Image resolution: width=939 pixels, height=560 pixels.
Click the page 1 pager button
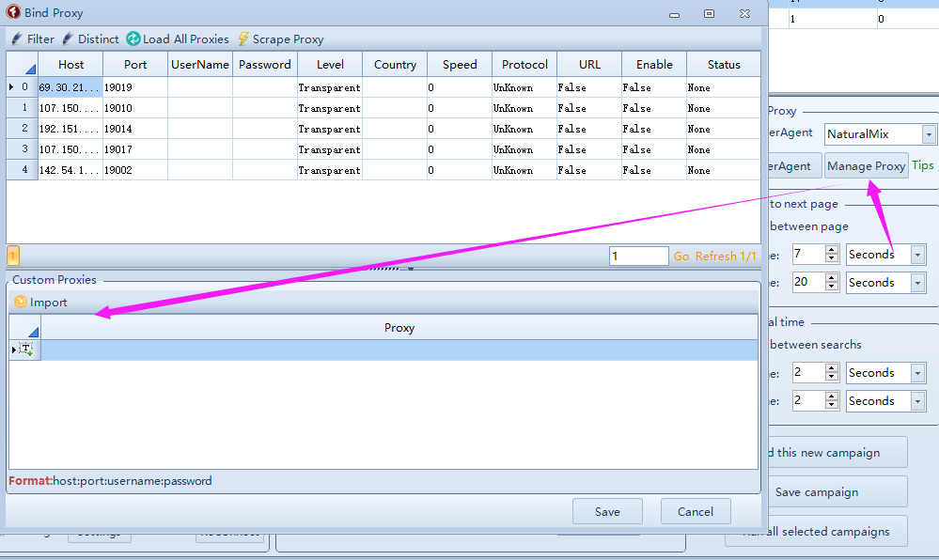click(13, 256)
